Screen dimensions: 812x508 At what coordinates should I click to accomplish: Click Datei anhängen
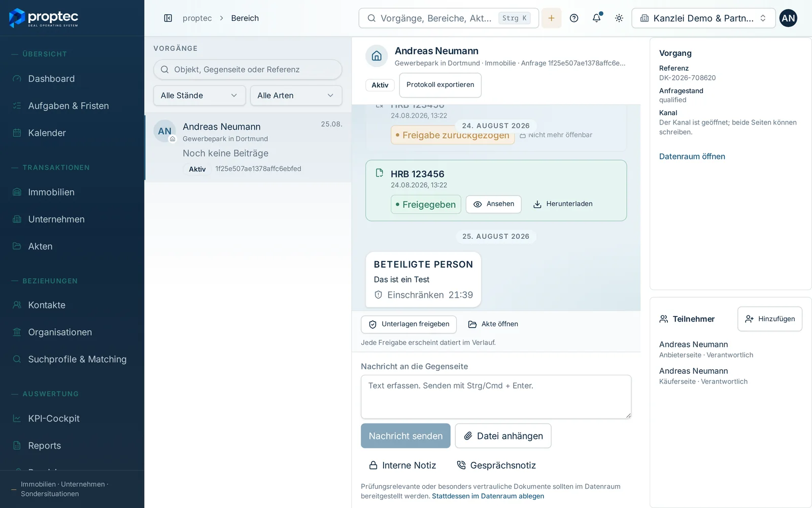coord(503,436)
